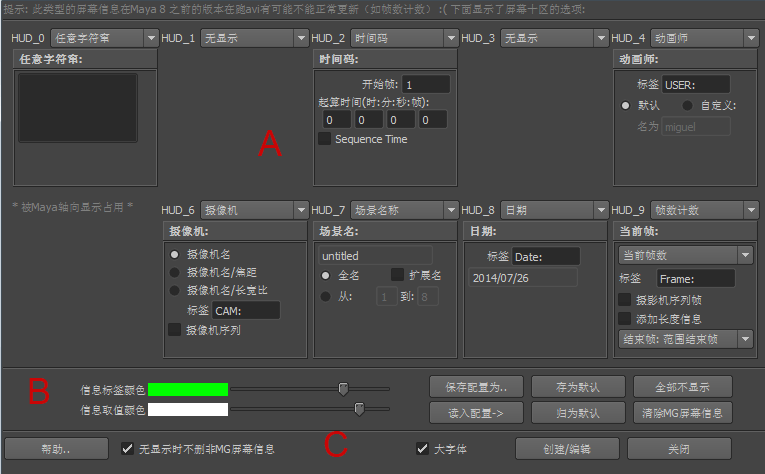Click the 信息标签颜色 slider handle
This screenshot has width=765, height=474.
pos(343,389)
